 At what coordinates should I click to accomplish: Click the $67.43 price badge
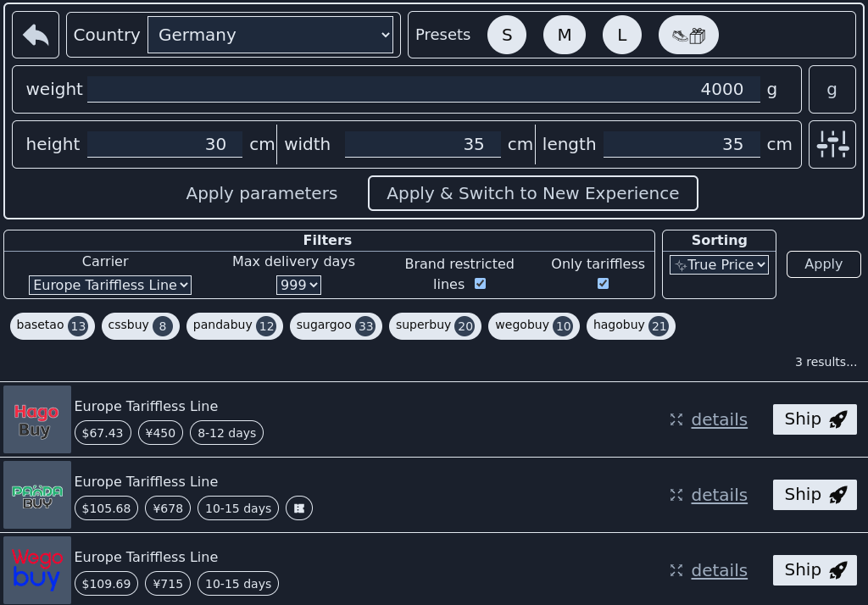pyautogui.click(x=103, y=433)
